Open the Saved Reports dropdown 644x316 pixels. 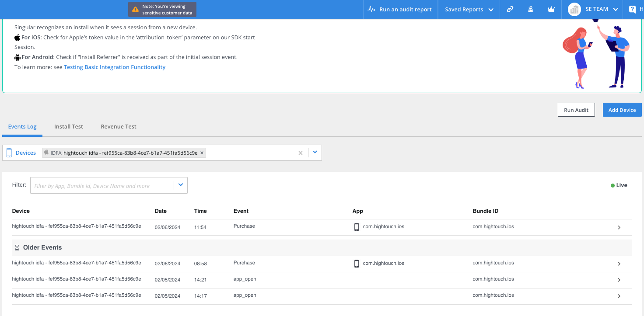[x=469, y=9]
